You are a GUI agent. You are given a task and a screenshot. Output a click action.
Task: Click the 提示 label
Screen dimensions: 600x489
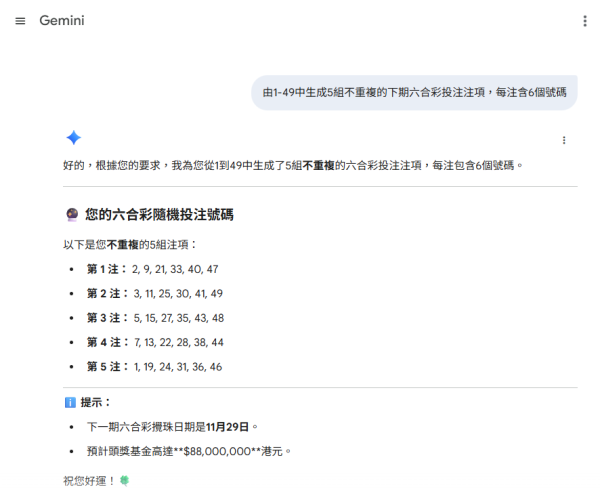click(x=95, y=403)
